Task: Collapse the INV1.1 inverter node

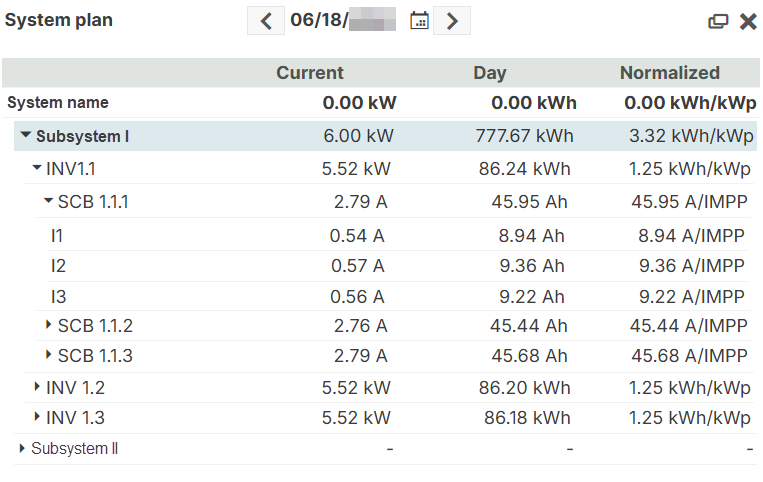Action: click(37, 169)
